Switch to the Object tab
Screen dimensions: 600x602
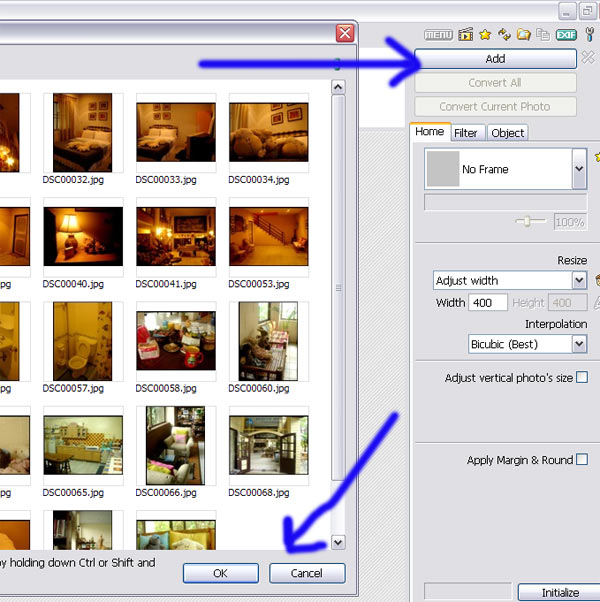[x=507, y=133]
